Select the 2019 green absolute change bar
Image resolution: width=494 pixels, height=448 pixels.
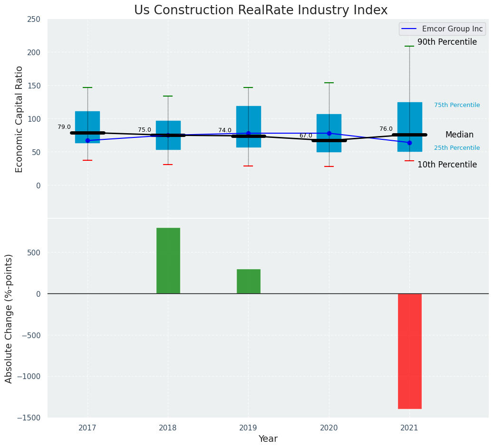point(248,282)
